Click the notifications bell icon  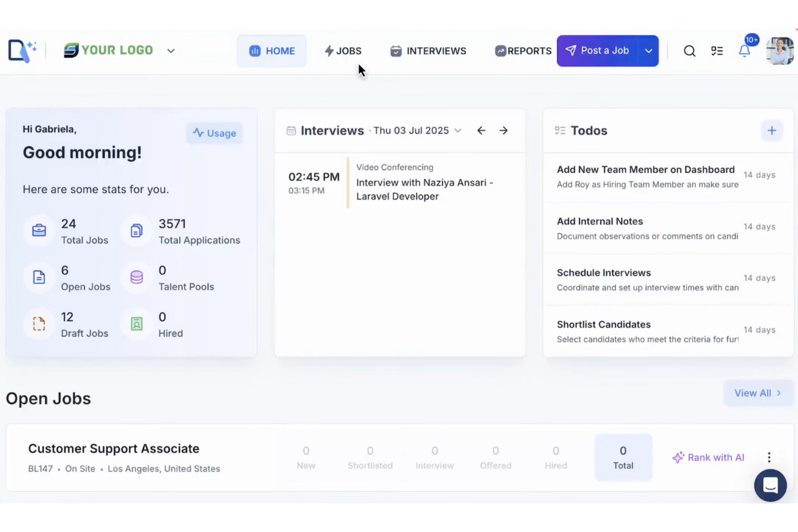coord(745,51)
